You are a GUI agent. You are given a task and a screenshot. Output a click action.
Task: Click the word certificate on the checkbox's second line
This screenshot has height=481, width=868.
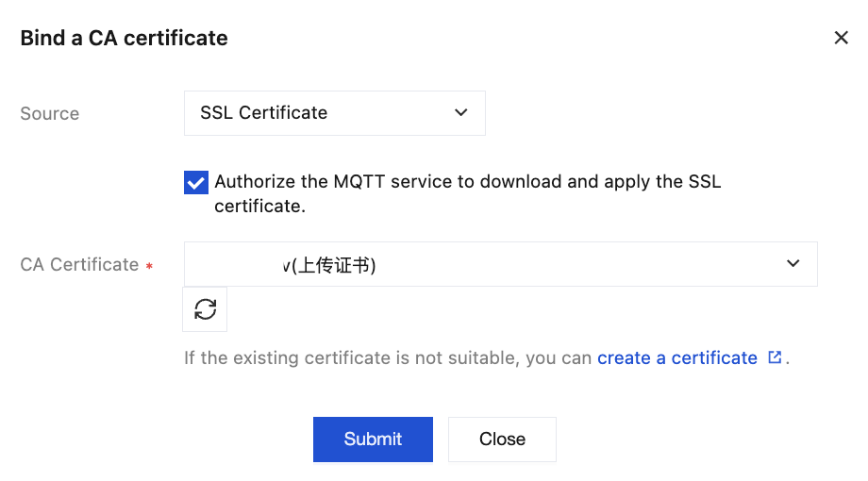click(259, 207)
